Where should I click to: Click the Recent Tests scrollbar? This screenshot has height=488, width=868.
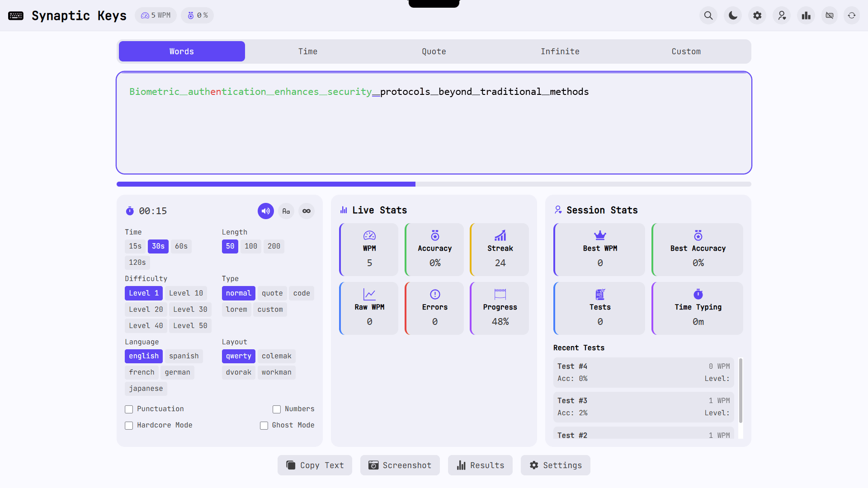[741, 391]
